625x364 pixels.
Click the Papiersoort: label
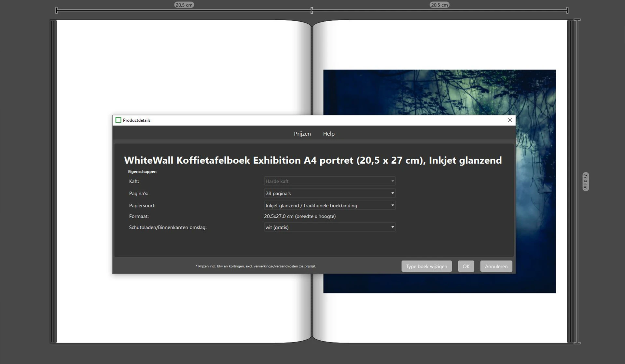coord(142,206)
